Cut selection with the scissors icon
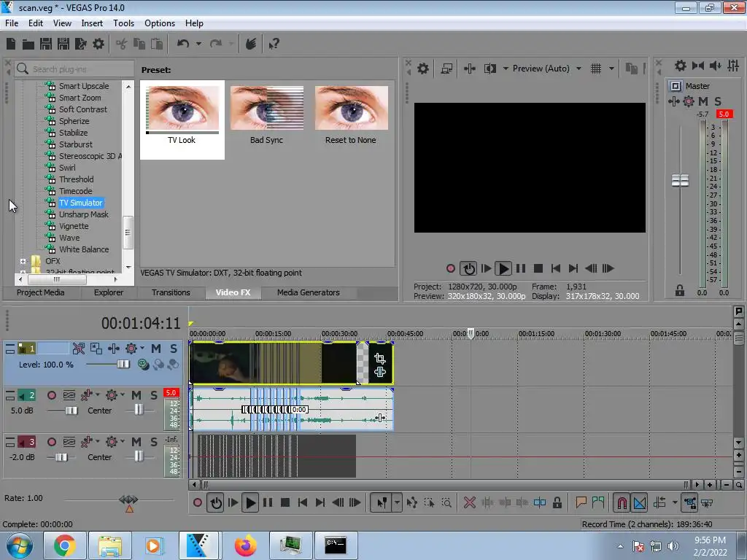The width and height of the screenshot is (747, 560). click(122, 44)
